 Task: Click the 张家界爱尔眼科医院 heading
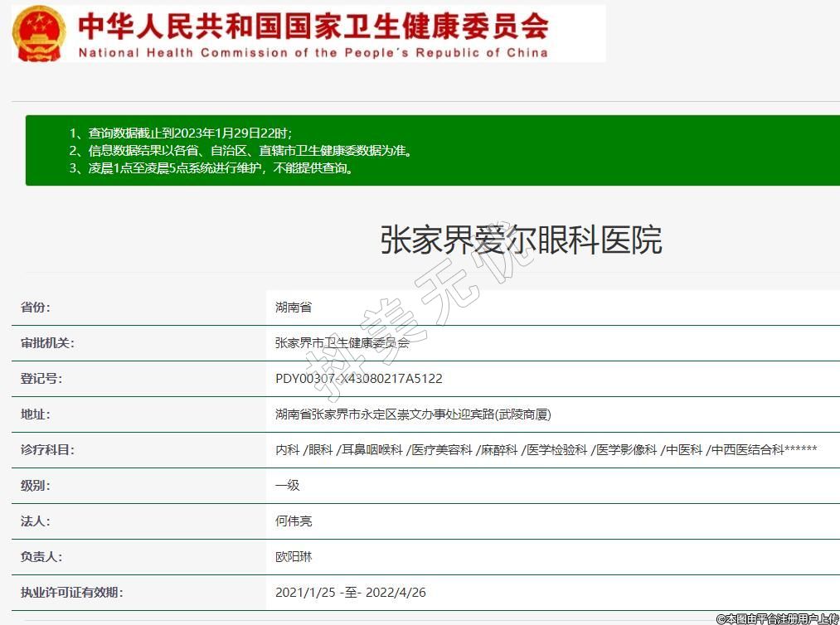tap(521, 240)
